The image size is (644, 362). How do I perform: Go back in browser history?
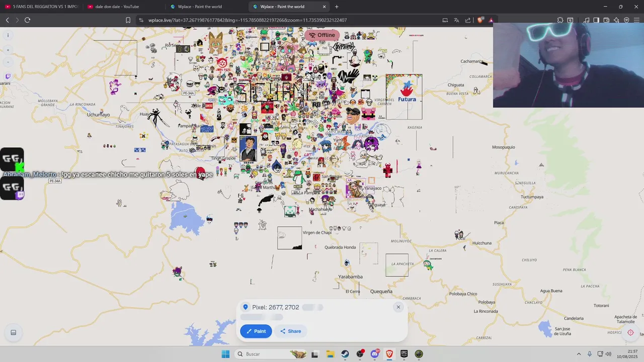[8, 20]
